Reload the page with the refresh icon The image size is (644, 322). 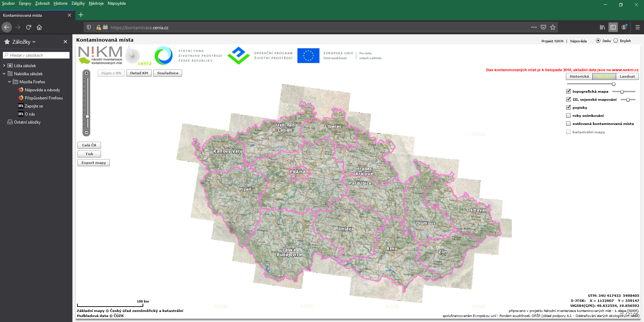[x=29, y=27]
